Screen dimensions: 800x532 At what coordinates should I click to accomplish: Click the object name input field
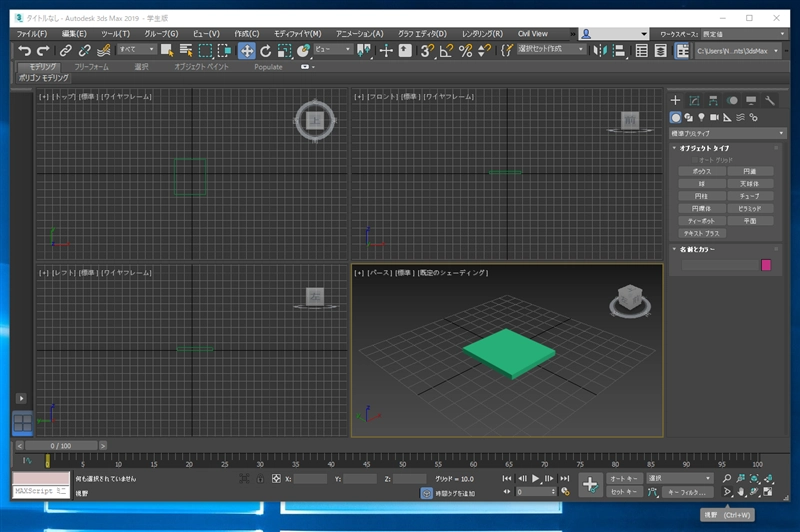pyautogui.click(x=720, y=265)
